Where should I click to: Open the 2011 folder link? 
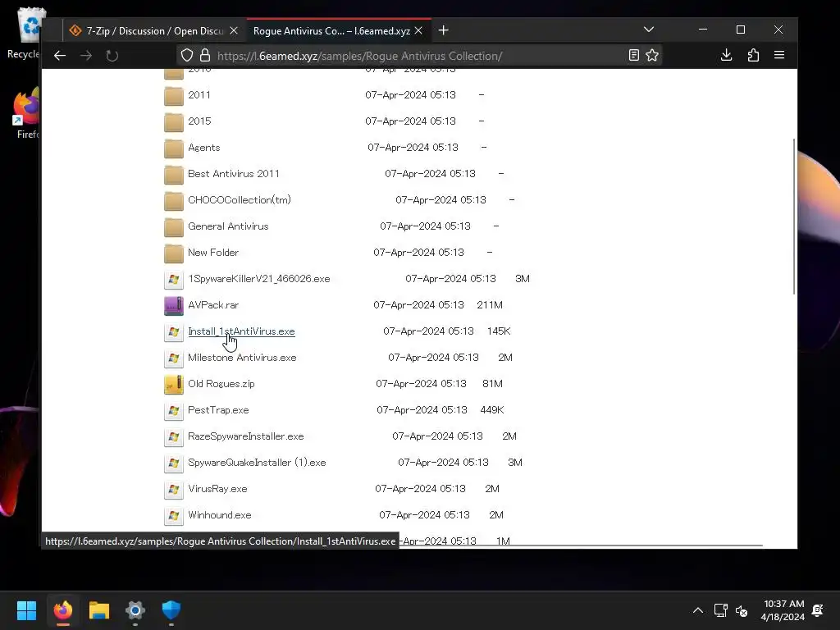[x=199, y=95]
